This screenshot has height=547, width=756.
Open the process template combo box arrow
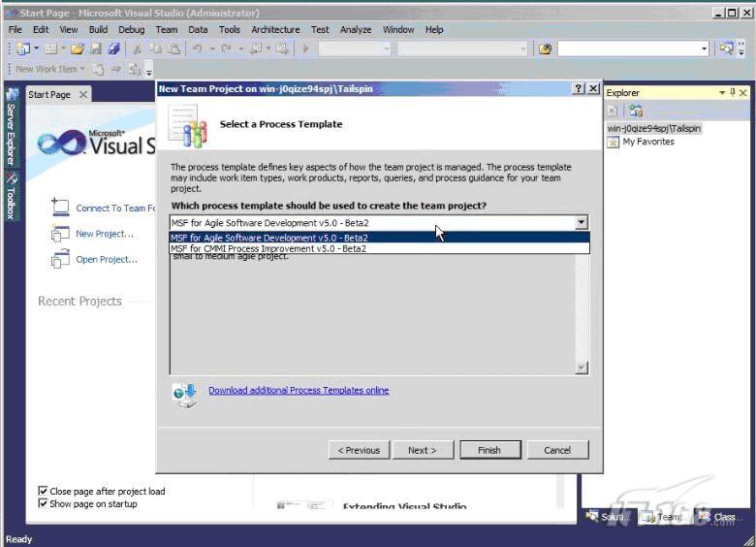(582, 222)
